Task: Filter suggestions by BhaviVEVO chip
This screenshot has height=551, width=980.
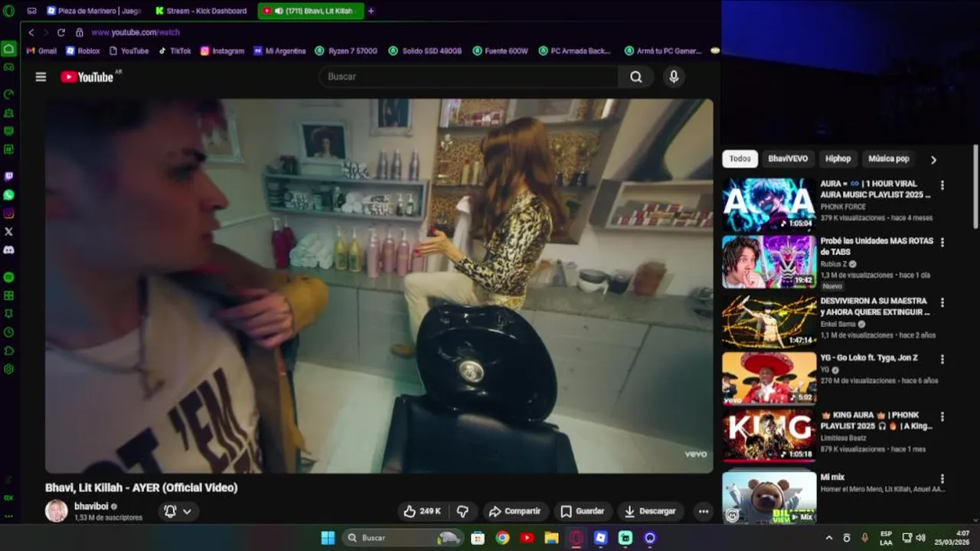Action: (x=788, y=158)
